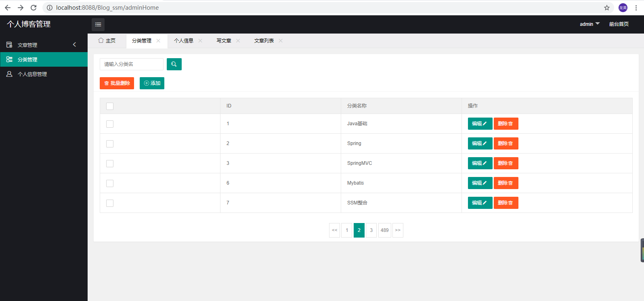Go forward in browser history
Image resolution: width=644 pixels, height=301 pixels.
pyautogui.click(x=21, y=8)
